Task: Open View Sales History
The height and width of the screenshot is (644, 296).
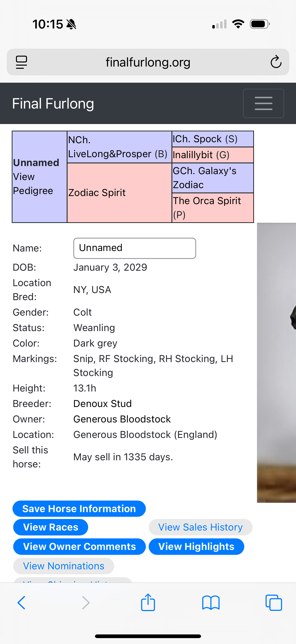Action: coord(200,527)
